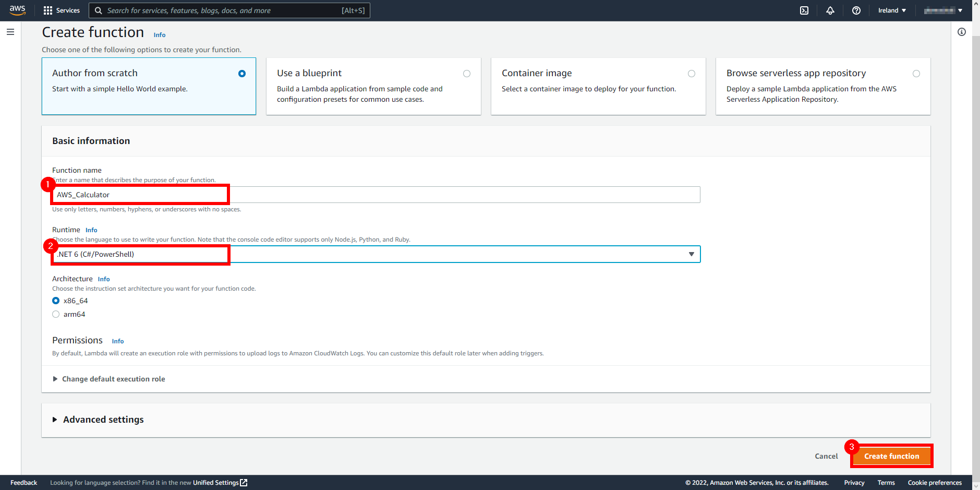
Task: Select the arm64 architecture
Action: (x=56, y=314)
